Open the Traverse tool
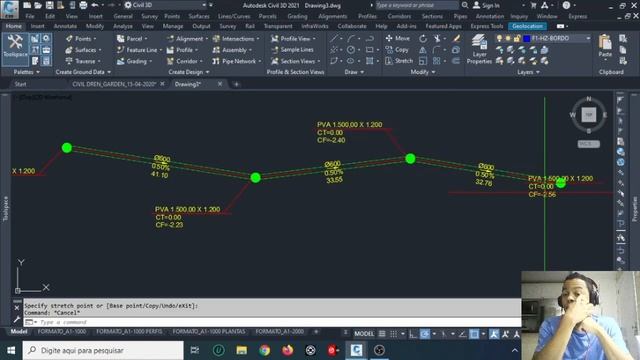 point(82,61)
